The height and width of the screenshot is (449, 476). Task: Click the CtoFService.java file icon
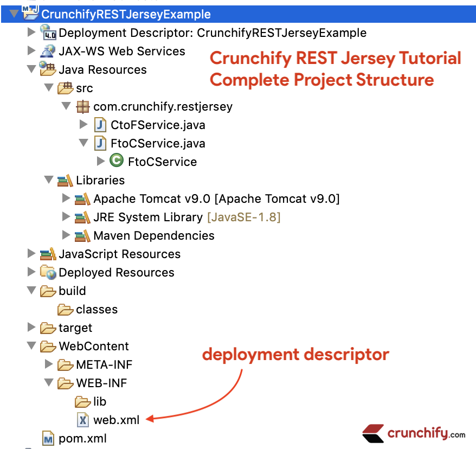pos(100,125)
